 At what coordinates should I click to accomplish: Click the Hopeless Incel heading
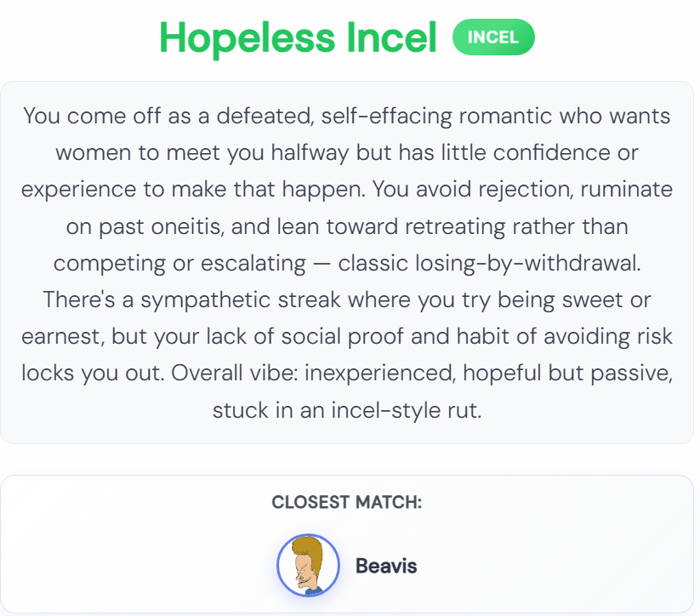[x=298, y=38]
